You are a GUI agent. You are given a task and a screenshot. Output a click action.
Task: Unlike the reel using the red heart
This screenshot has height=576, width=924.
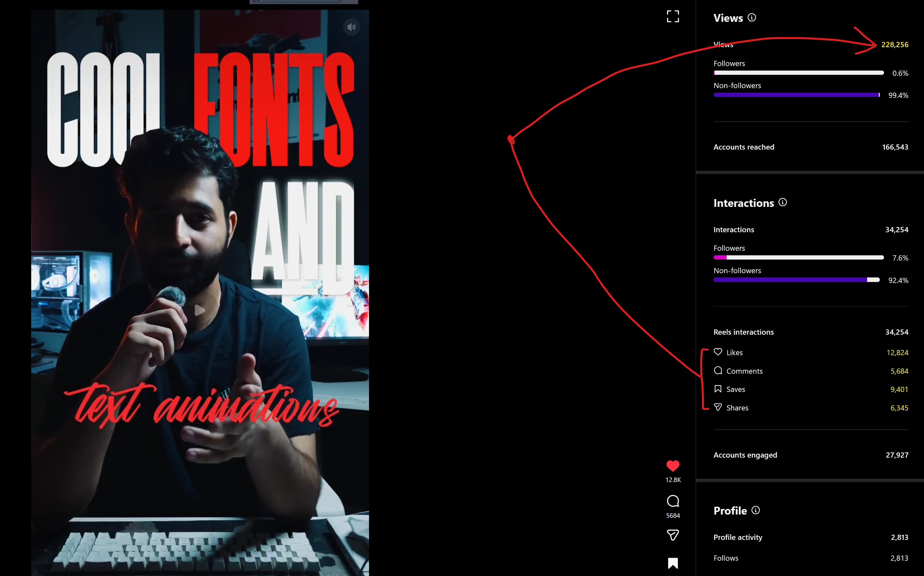click(x=673, y=465)
